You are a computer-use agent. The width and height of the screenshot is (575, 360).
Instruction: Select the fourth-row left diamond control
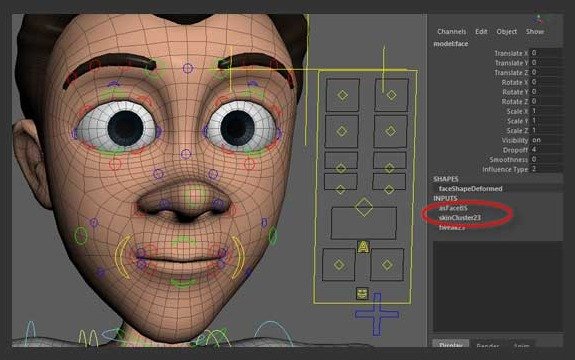(x=340, y=190)
